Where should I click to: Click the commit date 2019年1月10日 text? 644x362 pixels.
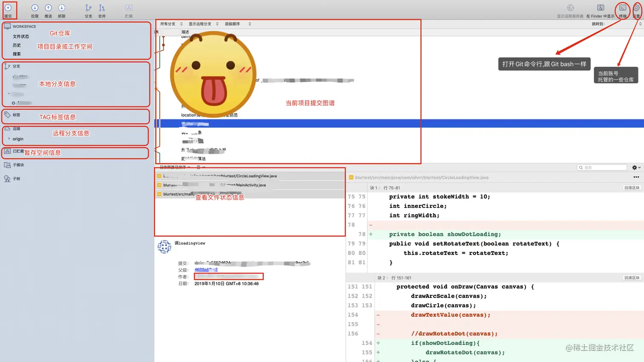click(227, 284)
